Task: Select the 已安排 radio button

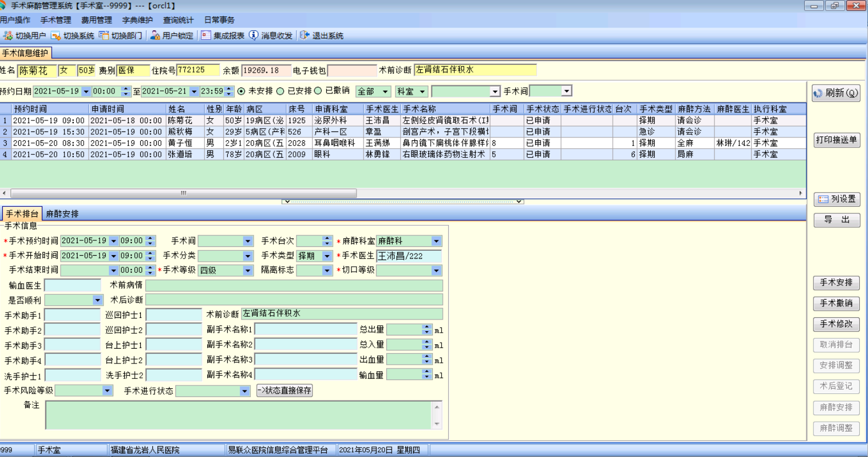Action: (x=281, y=91)
